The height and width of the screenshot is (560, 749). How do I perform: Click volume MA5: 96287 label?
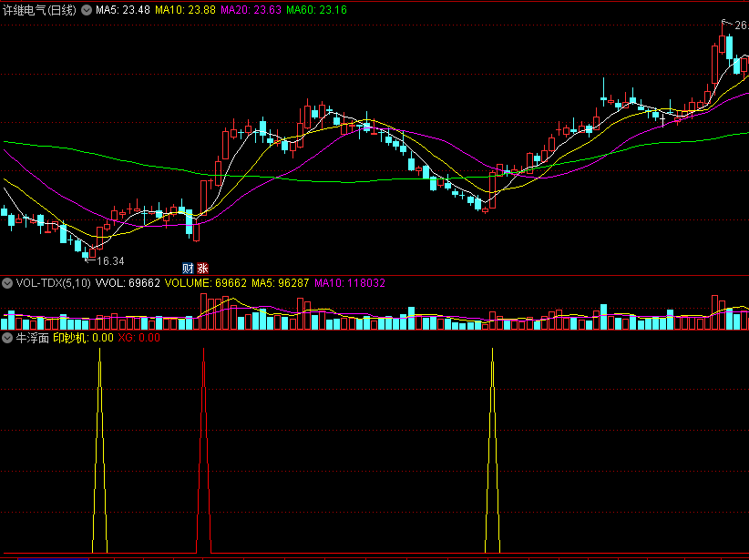pyautogui.click(x=281, y=283)
